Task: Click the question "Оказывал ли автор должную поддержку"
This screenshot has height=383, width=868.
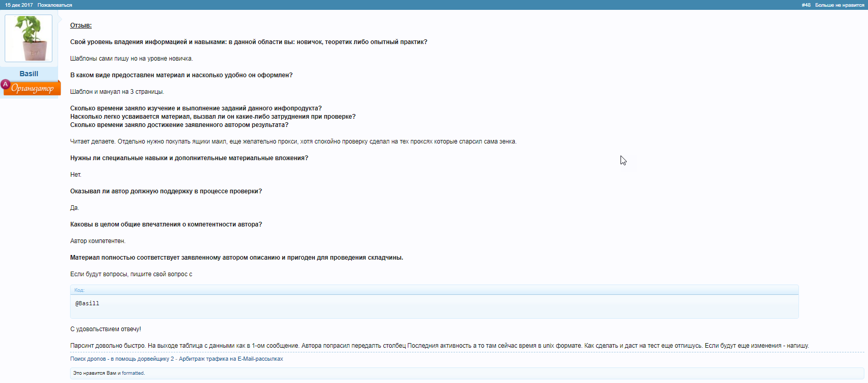Action: click(x=166, y=191)
